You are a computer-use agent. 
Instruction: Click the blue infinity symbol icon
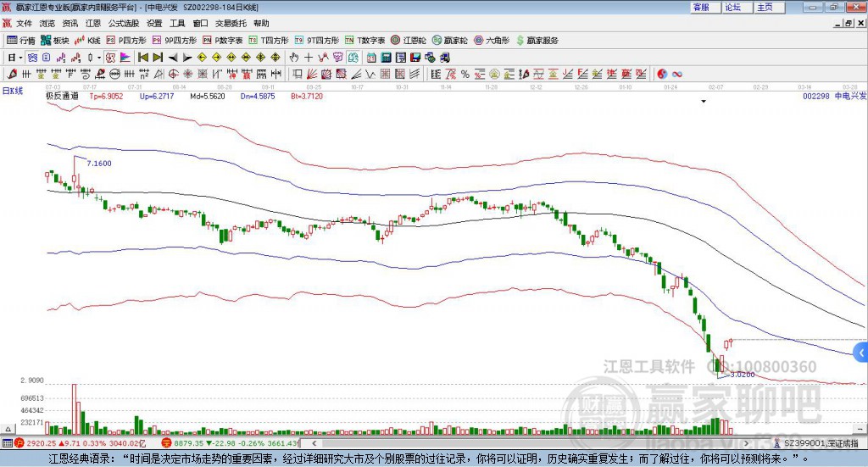pyautogui.click(x=676, y=74)
